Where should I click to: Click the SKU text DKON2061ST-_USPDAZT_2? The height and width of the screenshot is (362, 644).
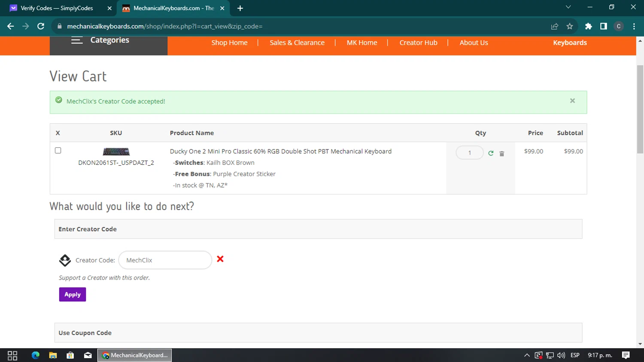pos(116,162)
